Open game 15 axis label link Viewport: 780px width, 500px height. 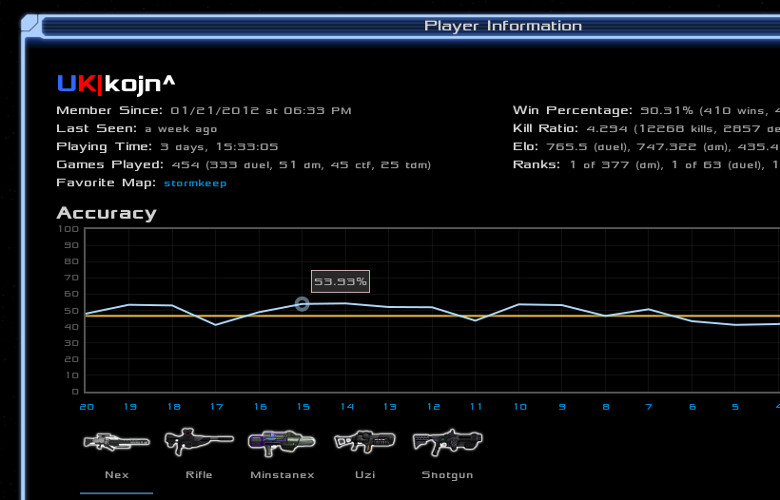(x=303, y=407)
